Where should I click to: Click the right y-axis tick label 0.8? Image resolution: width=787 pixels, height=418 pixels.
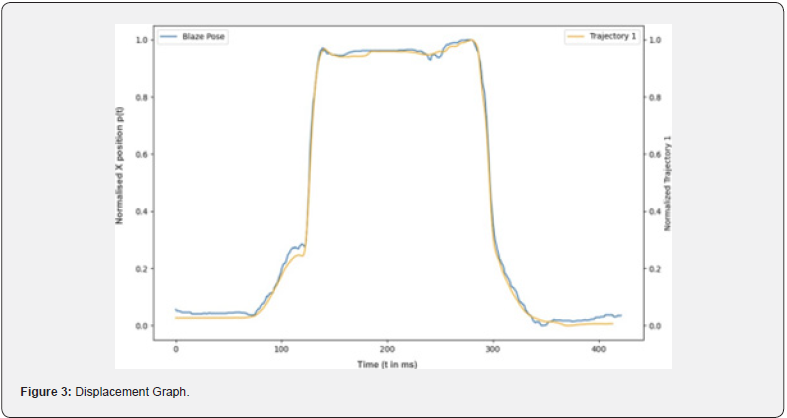pos(654,97)
